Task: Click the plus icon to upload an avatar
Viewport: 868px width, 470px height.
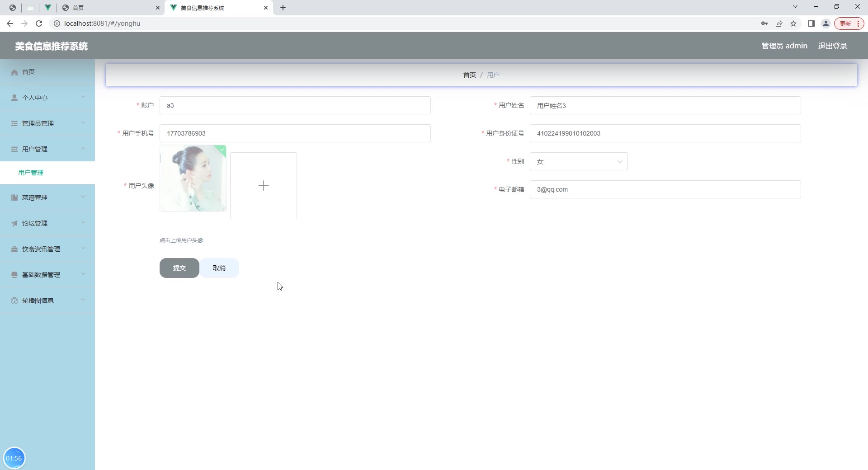Action: pyautogui.click(x=264, y=186)
